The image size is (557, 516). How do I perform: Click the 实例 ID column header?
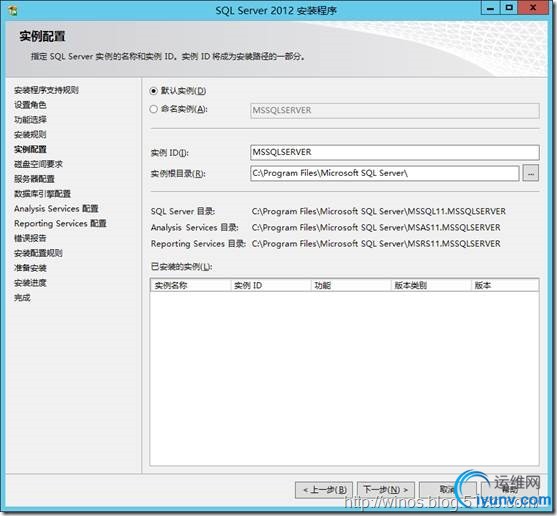pos(271,286)
